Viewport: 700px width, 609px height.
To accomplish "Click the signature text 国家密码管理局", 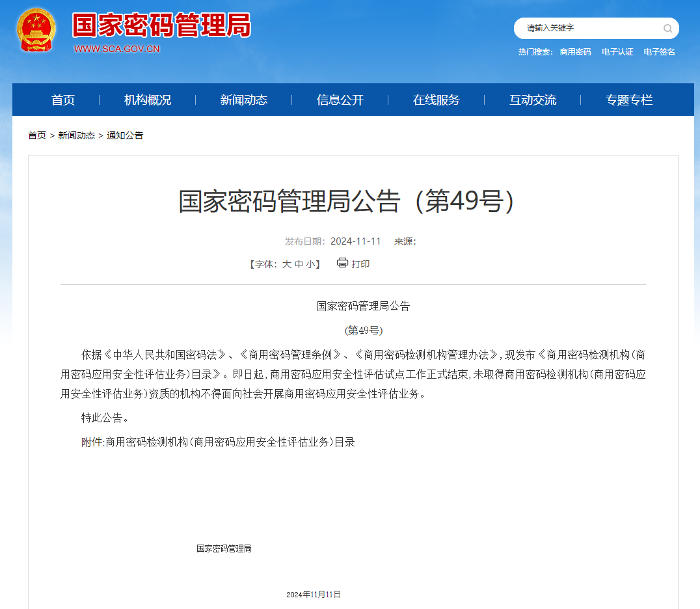I will pos(224,548).
